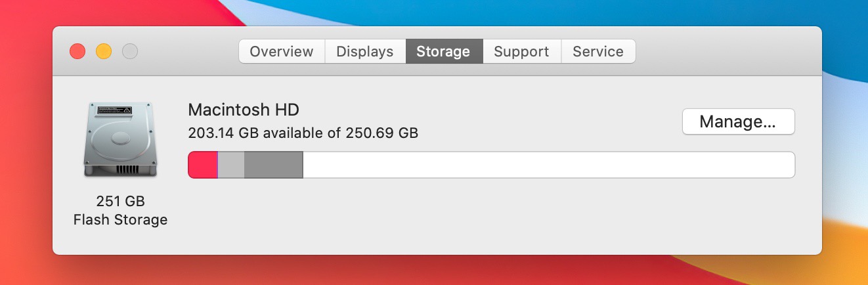Click the dark gray storage bar segment
868x285 pixels.
coord(273,165)
